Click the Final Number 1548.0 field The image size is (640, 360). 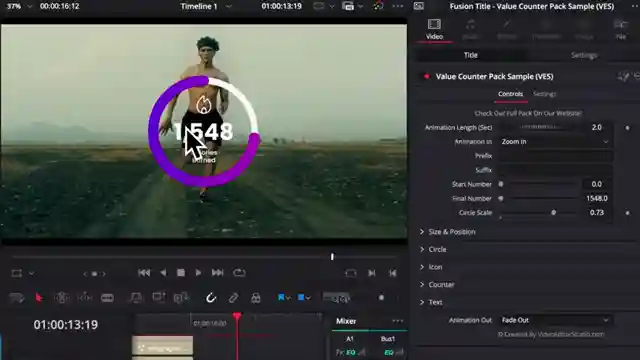(x=597, y=198)
